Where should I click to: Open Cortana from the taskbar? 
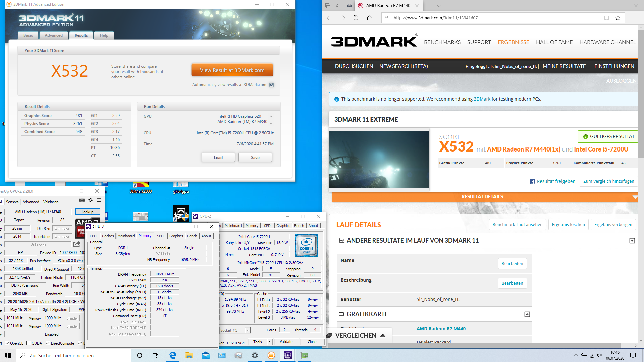140,355
